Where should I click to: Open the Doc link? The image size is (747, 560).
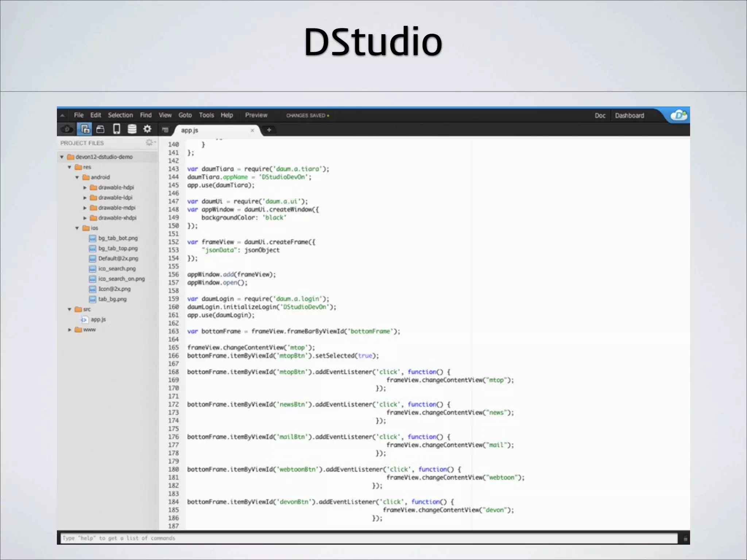pyautogui.click(x=600, y=116)
